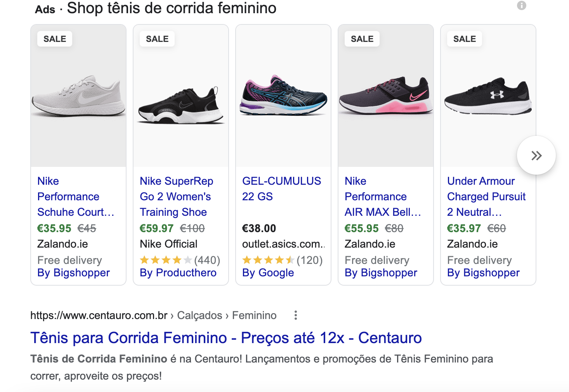The width and height of the screenshot is (569, 392).
Task: Select the pink Nike AIR MAX shoe image
Action: (x=385, y=97)
